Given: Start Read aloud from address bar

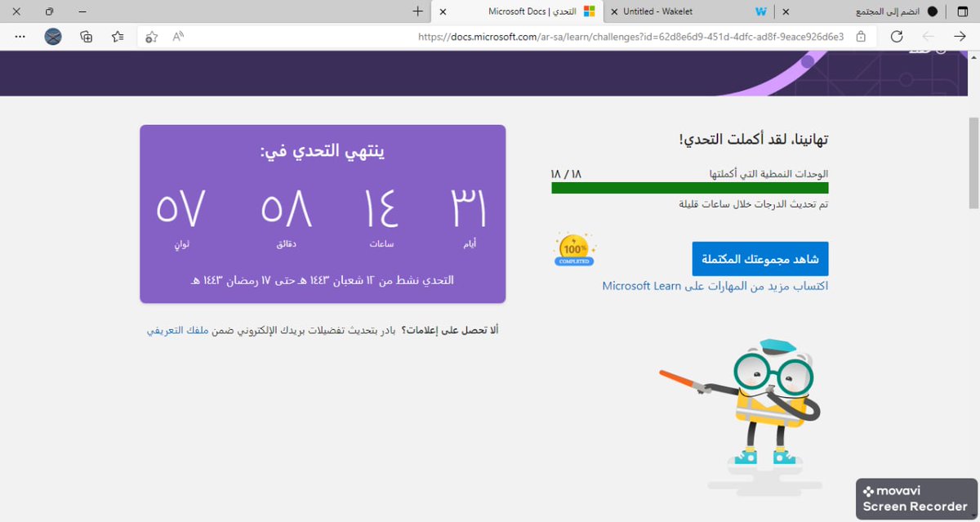Looking at the screenshot, I should click(178, 37).
